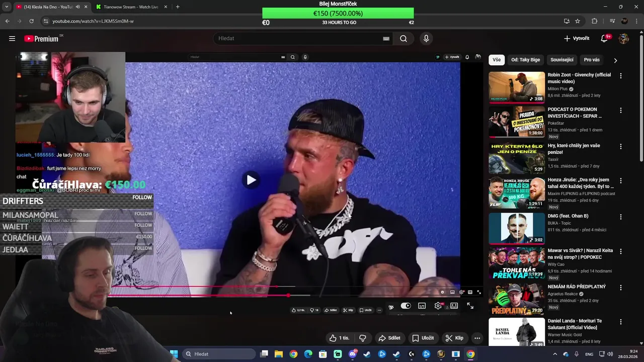Open options for the Daniel Landa video
This screenshot has width=644, height=362.
tap(620, 321)
